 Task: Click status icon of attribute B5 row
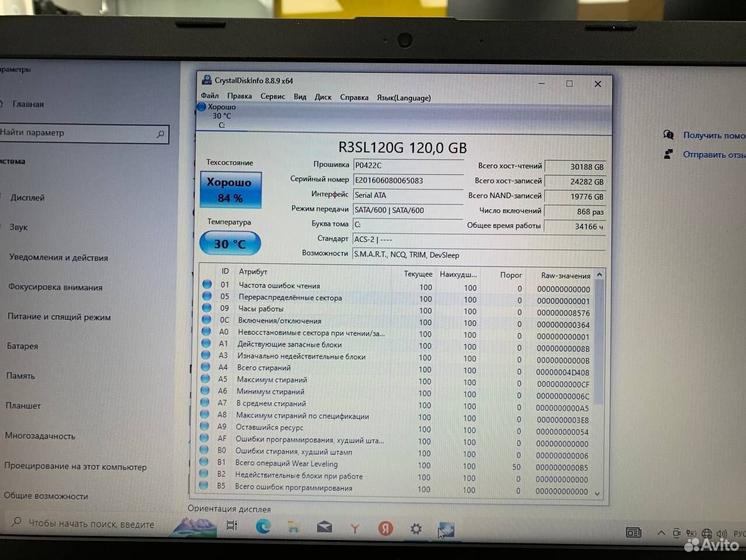pos(204,486)
